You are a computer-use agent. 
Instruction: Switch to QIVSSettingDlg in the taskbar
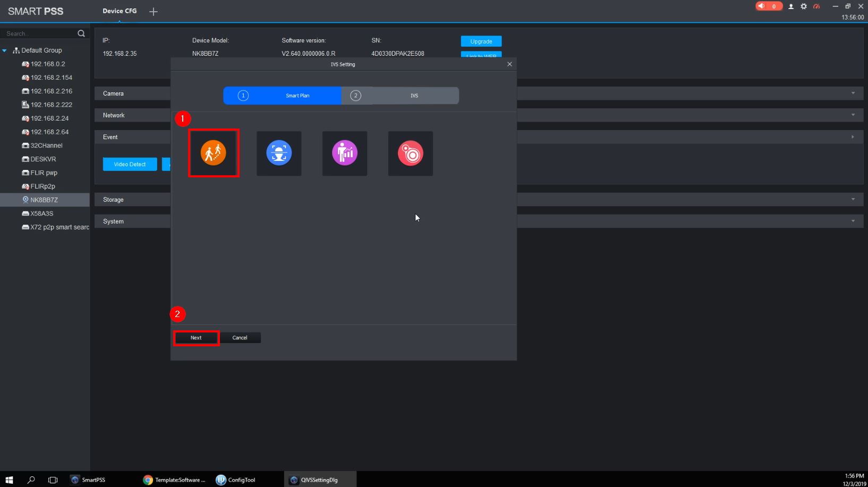click(320, 480)
